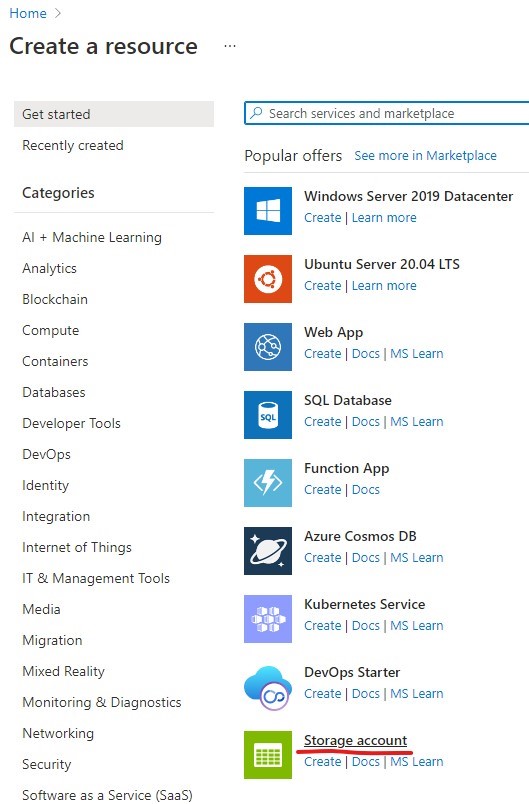Select the Get started menu item
Screen dimensions: 529x804
pos(114,114)
